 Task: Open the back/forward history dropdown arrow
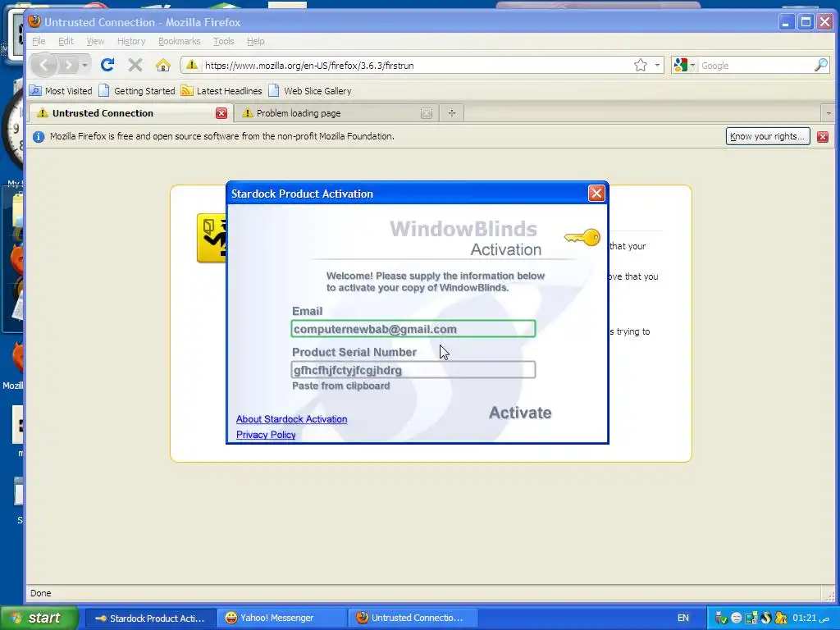pyautogui.click(x=84, y=66)
